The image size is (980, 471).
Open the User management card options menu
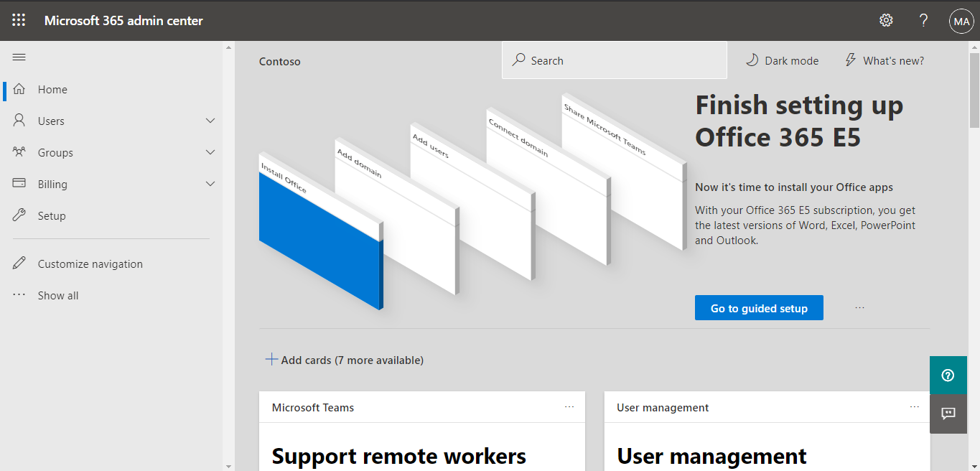(915, 406)
